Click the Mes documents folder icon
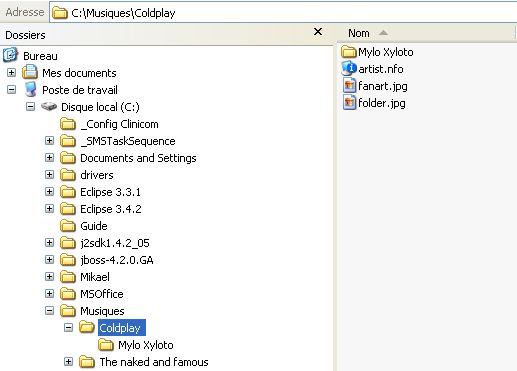This screenshot has width=517, height=371. pyautogui.click(x=30, y=72)
